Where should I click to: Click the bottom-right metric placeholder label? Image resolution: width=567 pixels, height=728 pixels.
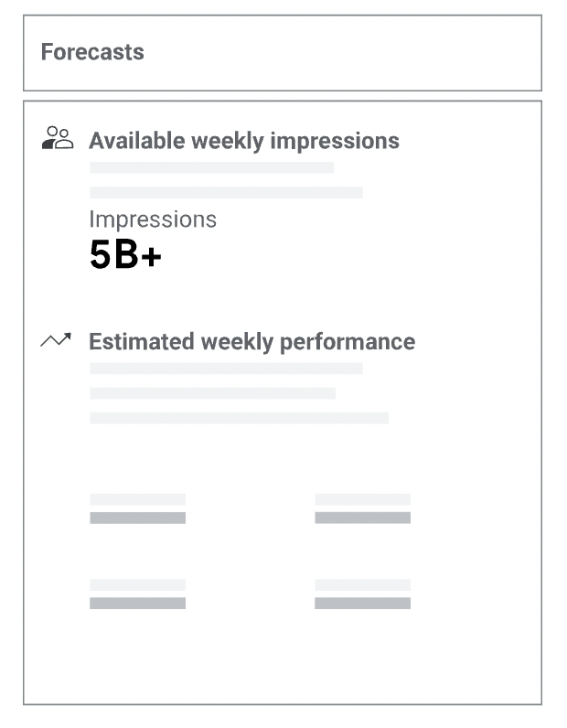363,585
